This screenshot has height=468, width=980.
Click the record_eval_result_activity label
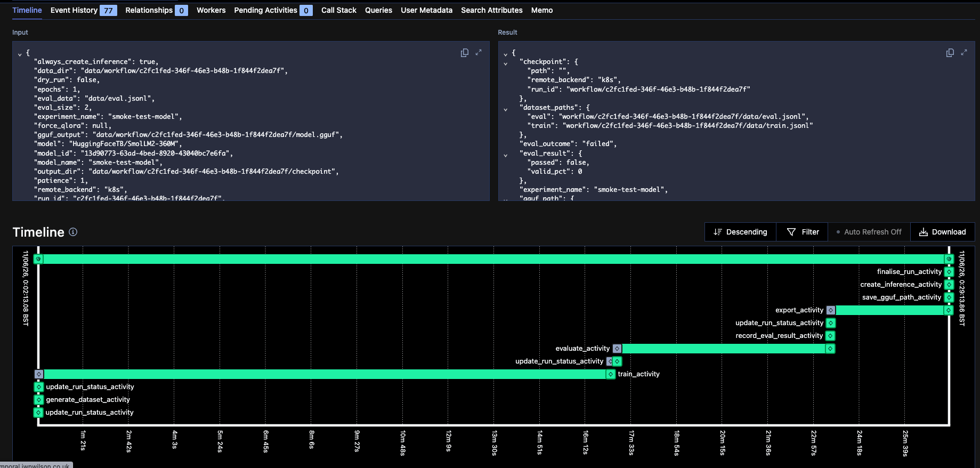(779, 336)
